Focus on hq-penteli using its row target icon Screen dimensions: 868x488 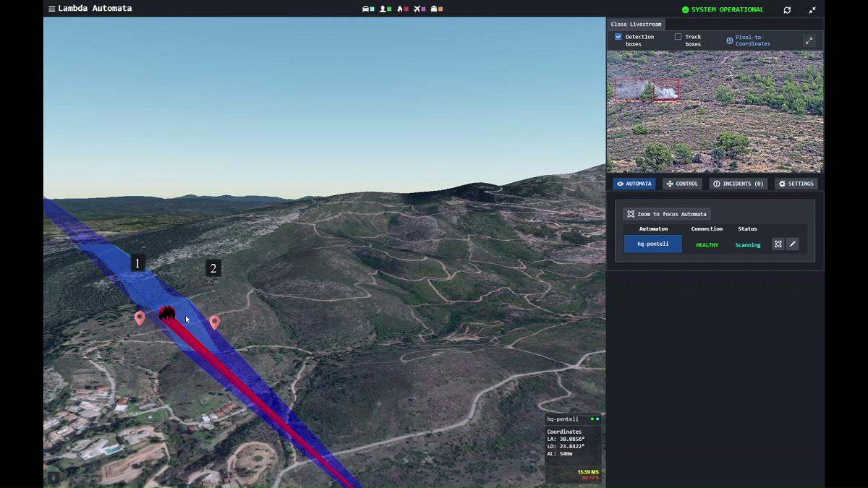(x=778, y=244)
